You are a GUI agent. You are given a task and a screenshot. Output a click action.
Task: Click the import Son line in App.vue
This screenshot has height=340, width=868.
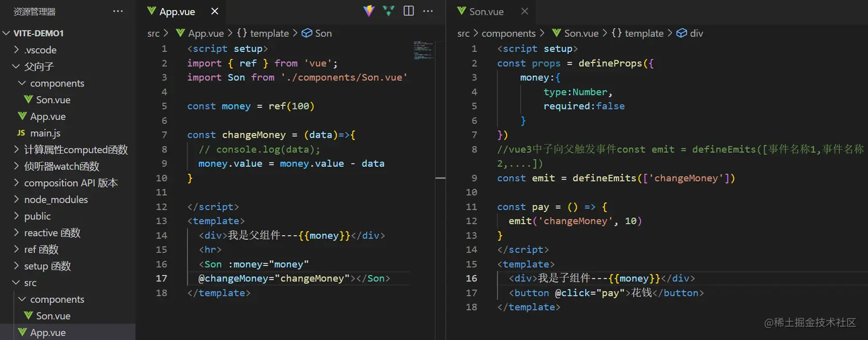point(297,77)
